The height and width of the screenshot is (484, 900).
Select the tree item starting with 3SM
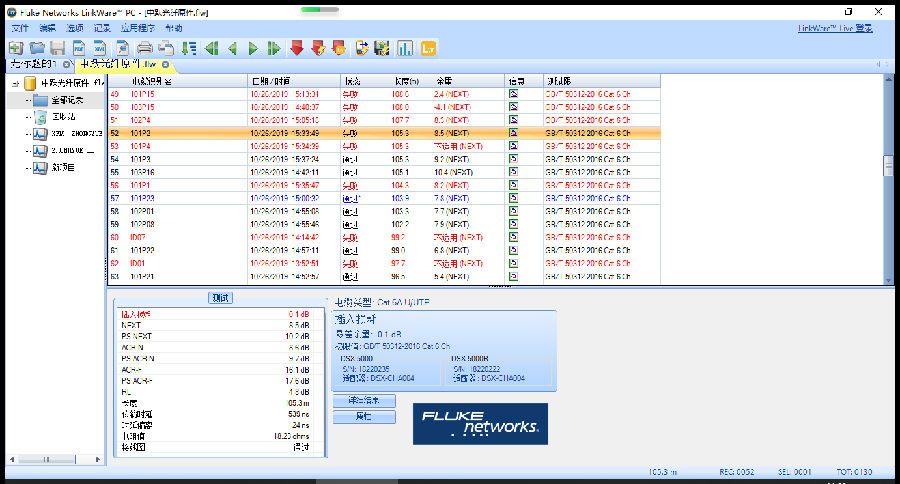76,134
